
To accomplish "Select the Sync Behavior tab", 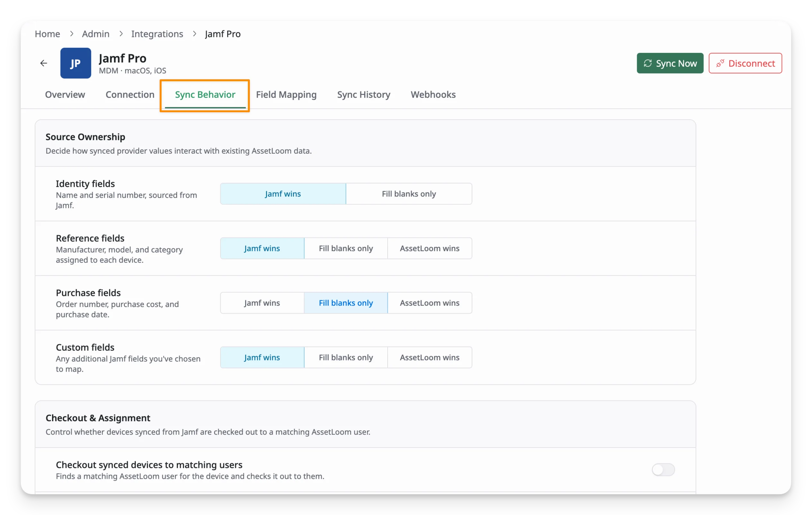I will [205, 94].
